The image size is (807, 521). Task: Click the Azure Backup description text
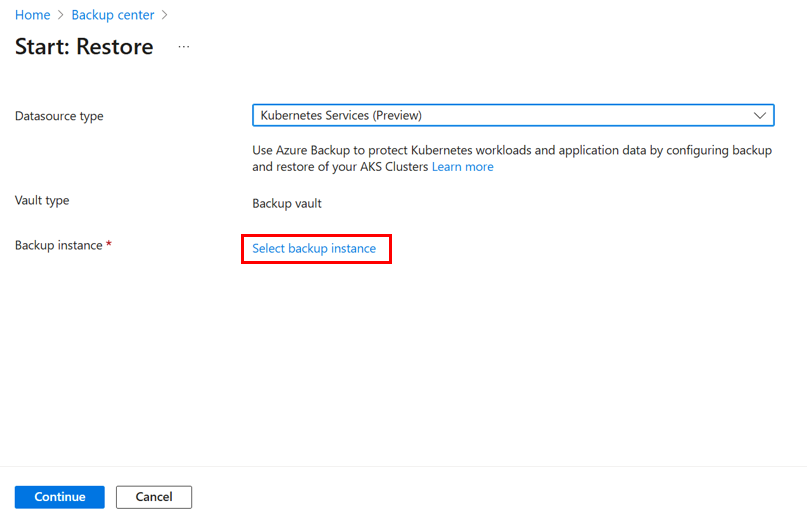512,159
